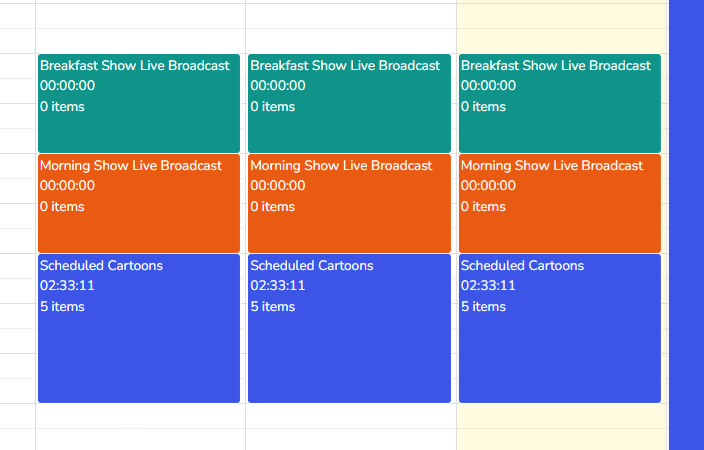Viewport: 704px width, 450px height.
Task: Click 02:33:11 duration in middle Scheduled Cartoons
Action: click(278, 285)
